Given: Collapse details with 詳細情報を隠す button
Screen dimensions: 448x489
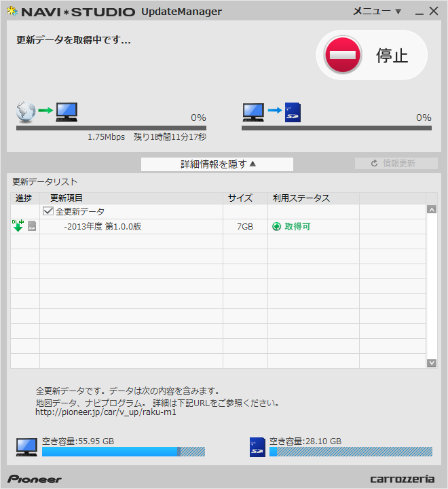Looking at the screenshot, I should coord(217,164).
